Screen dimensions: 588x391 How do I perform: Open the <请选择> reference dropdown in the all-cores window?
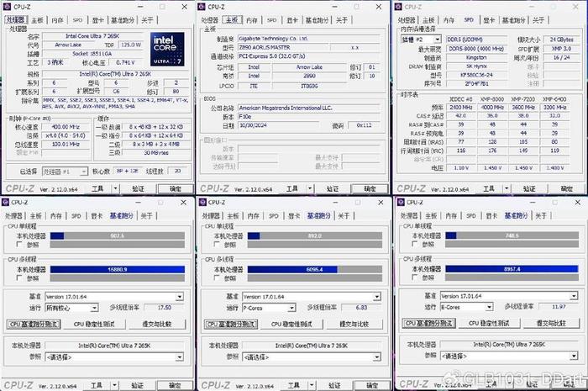click(180, 357)
